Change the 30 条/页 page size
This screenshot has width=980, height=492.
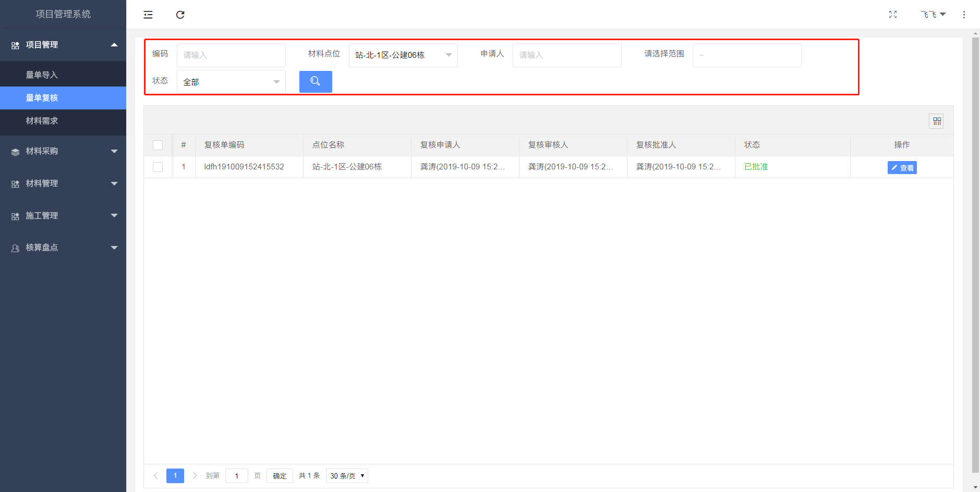(347, 476)
